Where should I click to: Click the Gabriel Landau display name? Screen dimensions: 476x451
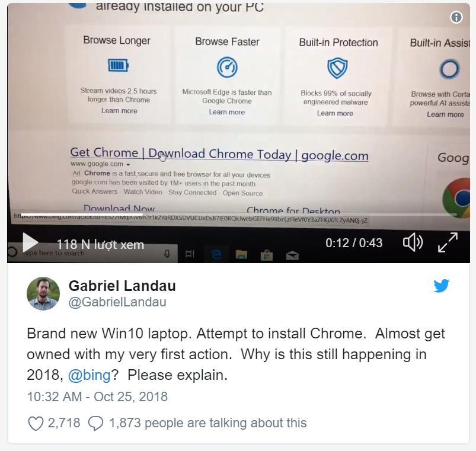(x=122, y=286)
